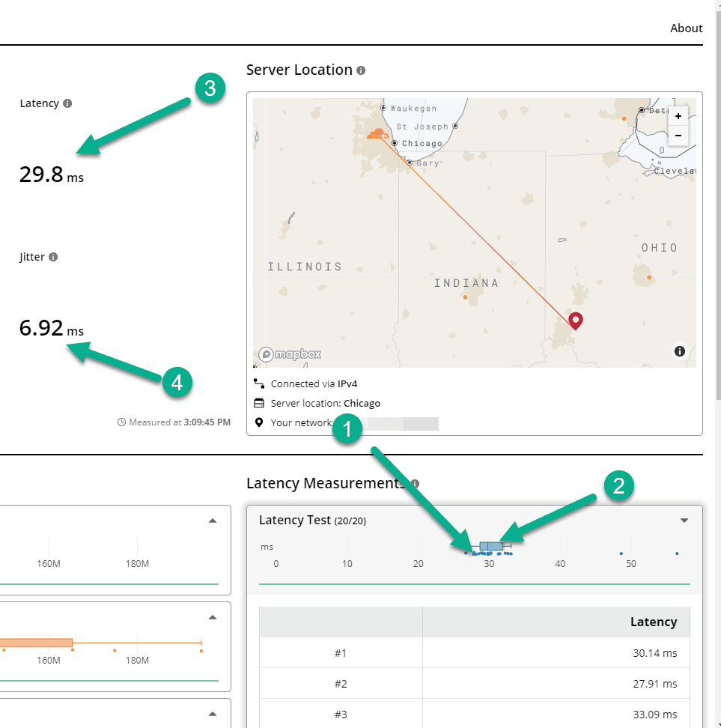Click the latency value for test #1
This screenshot has width=721, height=728.
pyautogui.click(x=654, y=653)
